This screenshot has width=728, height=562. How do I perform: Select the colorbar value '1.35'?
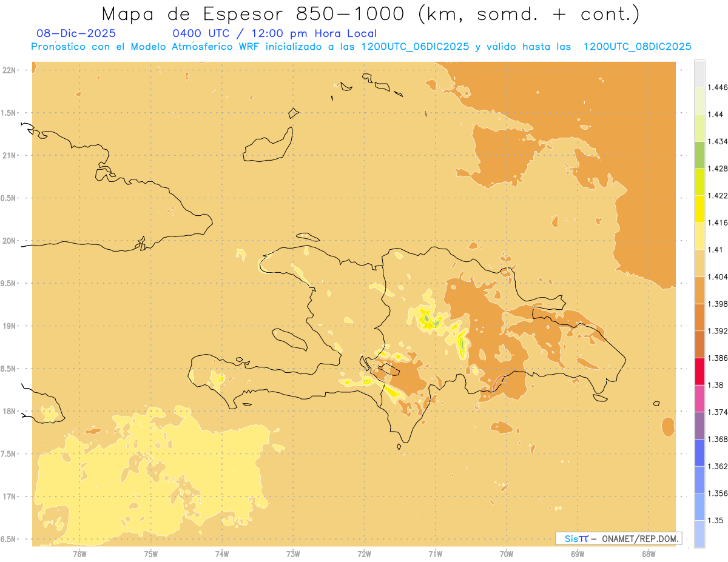pos(715,520)
